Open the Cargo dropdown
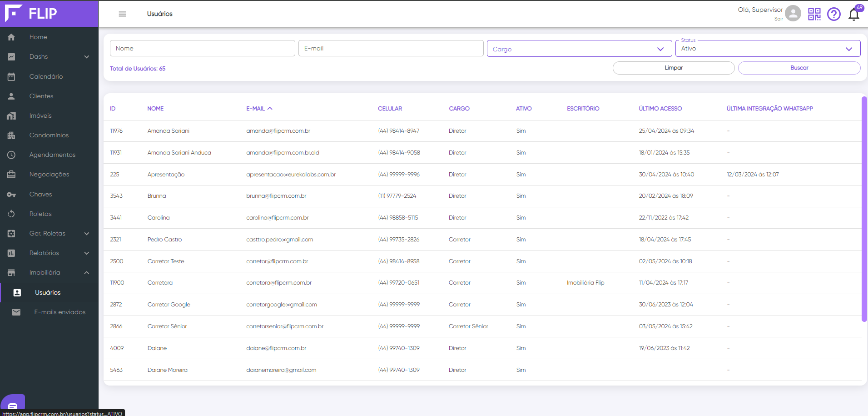 click(x=579, y=49)
